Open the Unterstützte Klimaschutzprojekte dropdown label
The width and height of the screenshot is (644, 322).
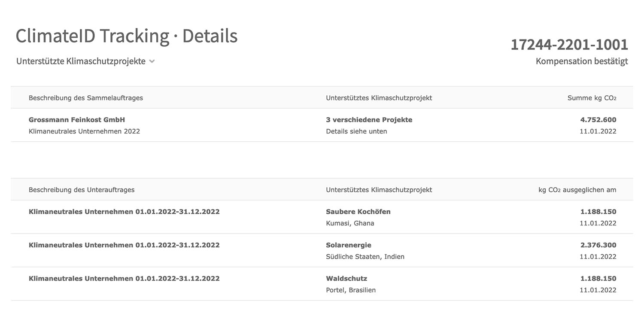81,61
